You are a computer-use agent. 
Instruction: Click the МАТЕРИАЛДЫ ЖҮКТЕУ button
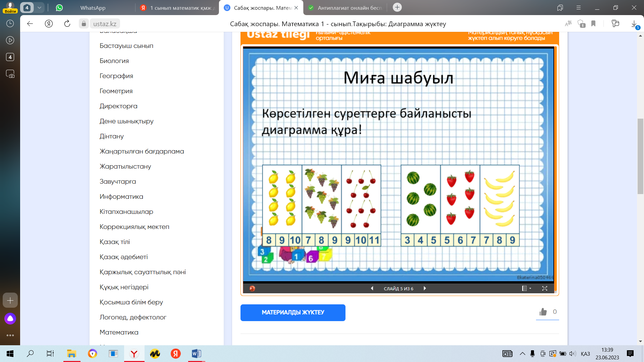pyautogui.click(x=293, y=312)
